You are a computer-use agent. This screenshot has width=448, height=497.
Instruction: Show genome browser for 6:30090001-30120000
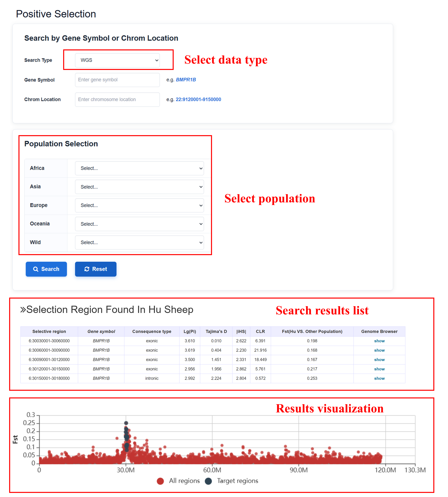click(x=379, y=360)
